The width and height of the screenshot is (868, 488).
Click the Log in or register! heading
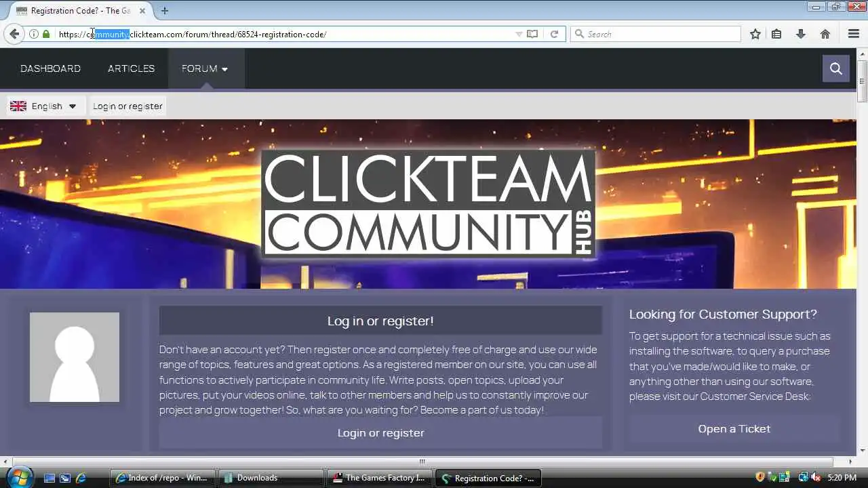pos(380,321)
